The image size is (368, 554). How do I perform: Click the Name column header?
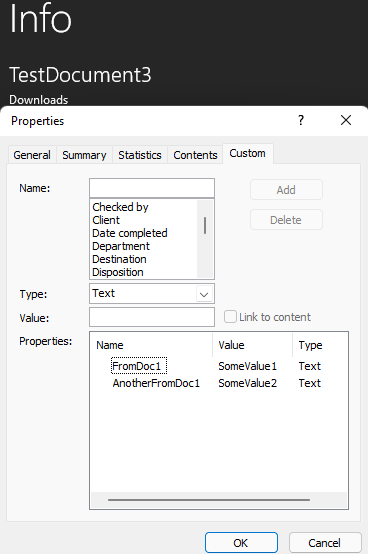pyautogui.click(x=152, y=345)
